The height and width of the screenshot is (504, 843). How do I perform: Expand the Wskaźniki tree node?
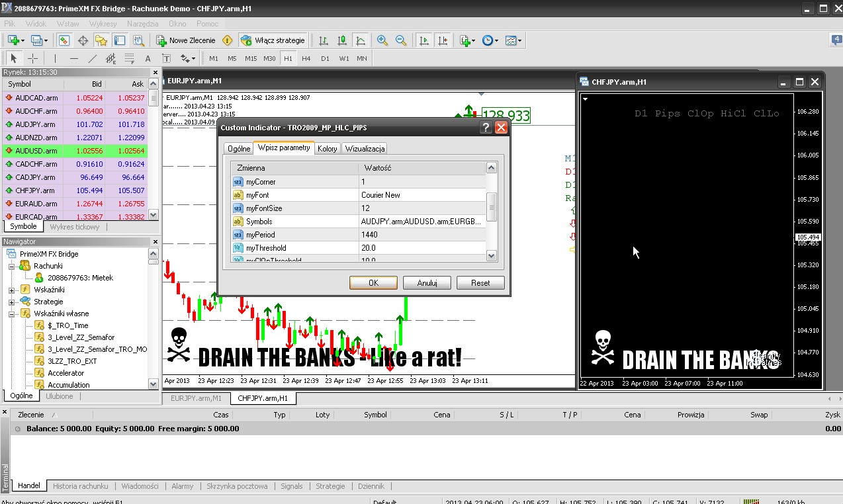coord(12,290)
